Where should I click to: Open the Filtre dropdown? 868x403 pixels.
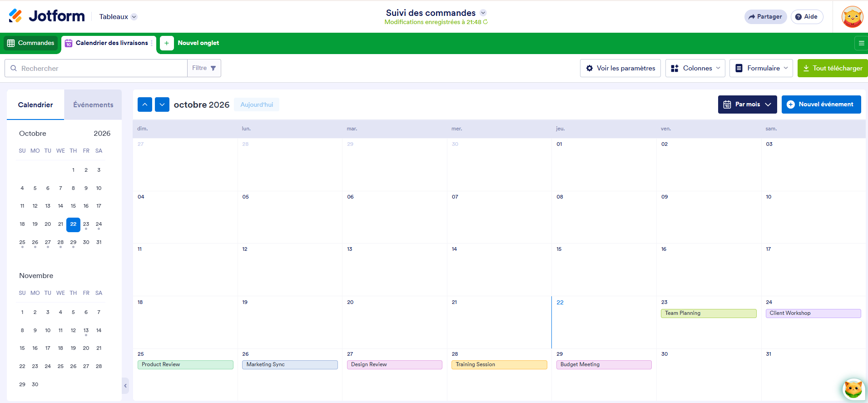pyautogui.click(x=204, y=68)
